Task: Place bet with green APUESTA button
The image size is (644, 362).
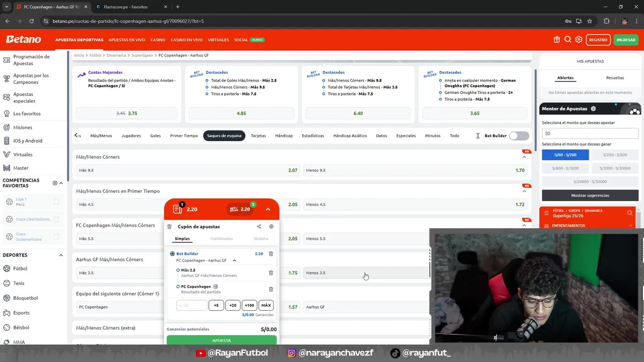Action: coord(221,340)
